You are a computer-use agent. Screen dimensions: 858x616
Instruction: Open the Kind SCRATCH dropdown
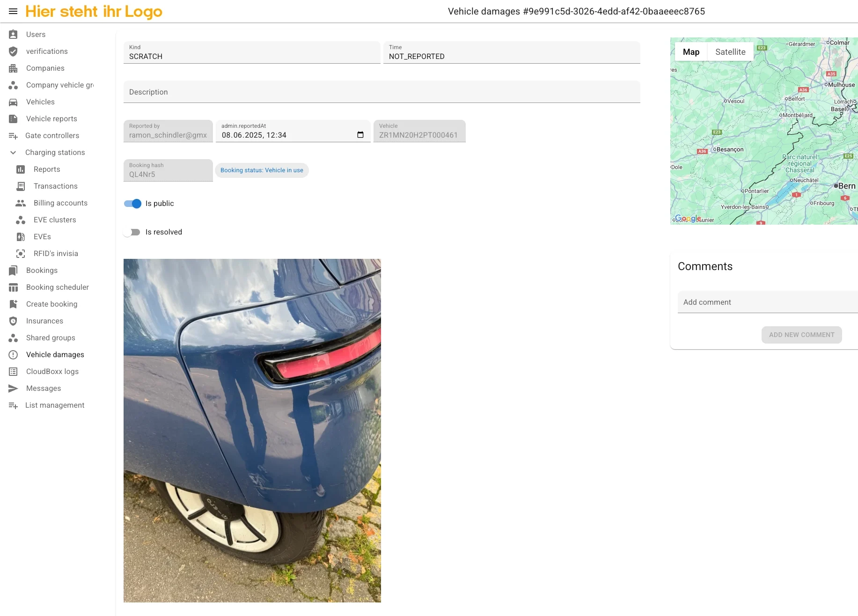click(x=251, y=52)
